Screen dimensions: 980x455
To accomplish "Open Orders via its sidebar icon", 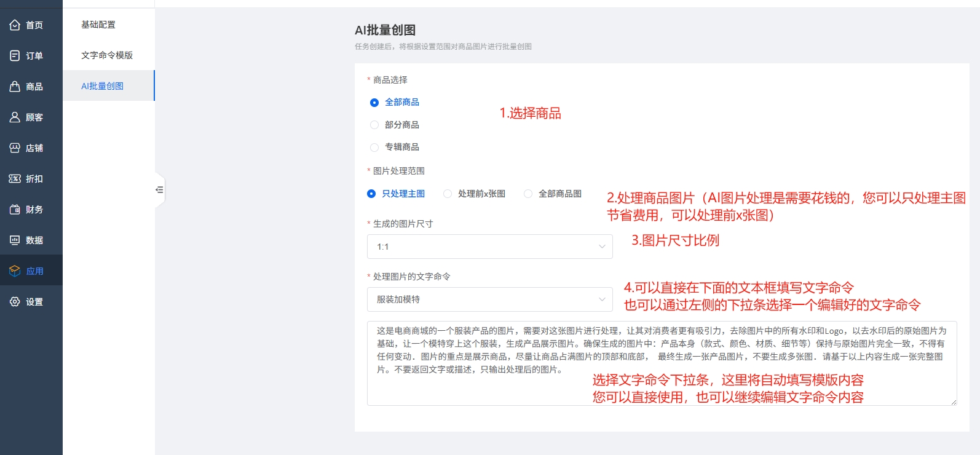I will 15,56.
